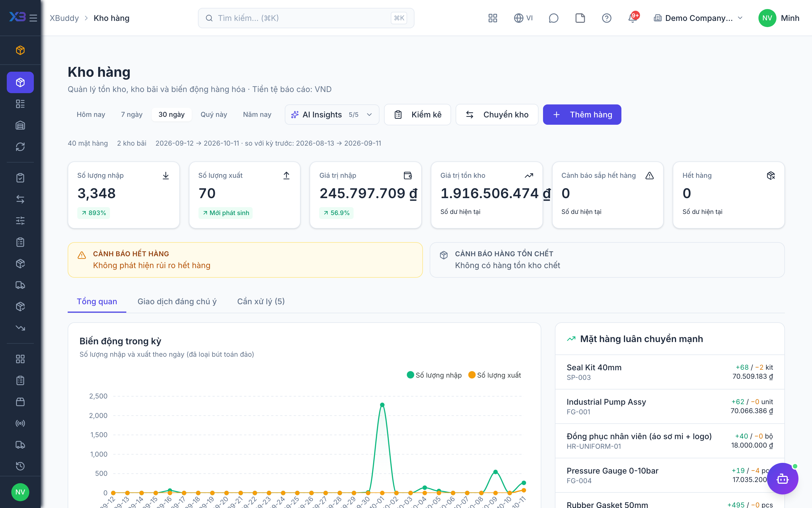Screen dimensions: 812x508
Task: Select the Năm nay period
Action: (257, 115)
